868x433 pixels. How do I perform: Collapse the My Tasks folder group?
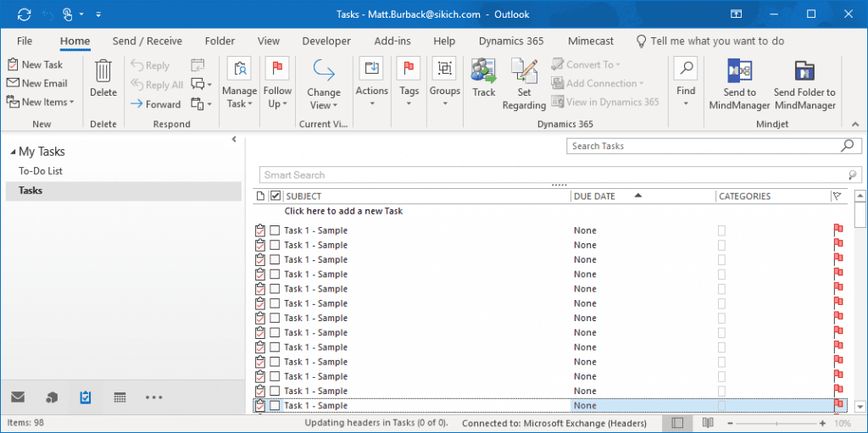coord(13,152)
